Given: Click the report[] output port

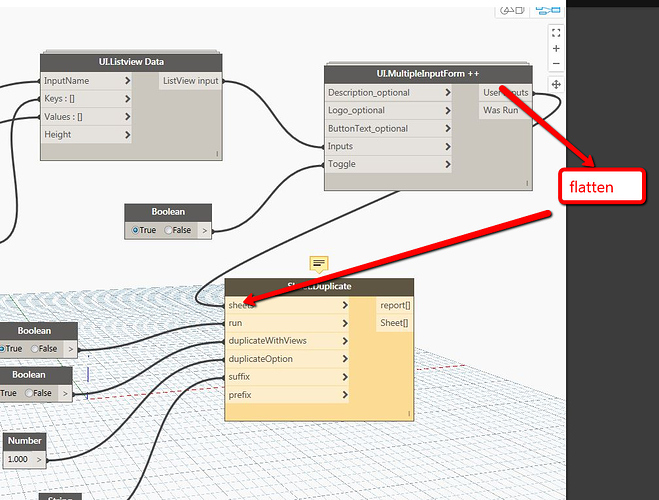Looking at the screenshot, I should [395, 305].
